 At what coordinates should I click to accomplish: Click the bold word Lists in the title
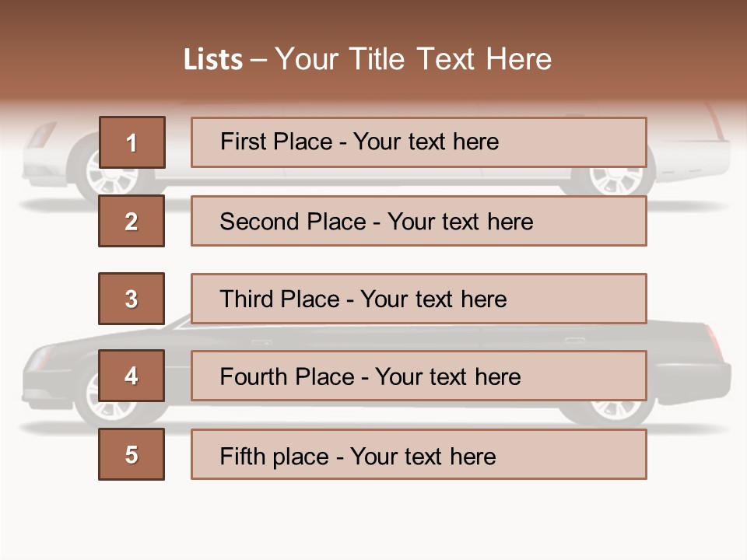(212, 60)
